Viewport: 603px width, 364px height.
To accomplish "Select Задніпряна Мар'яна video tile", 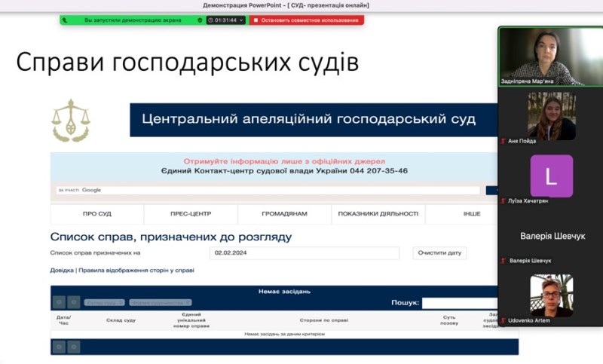I will [551, 57].
